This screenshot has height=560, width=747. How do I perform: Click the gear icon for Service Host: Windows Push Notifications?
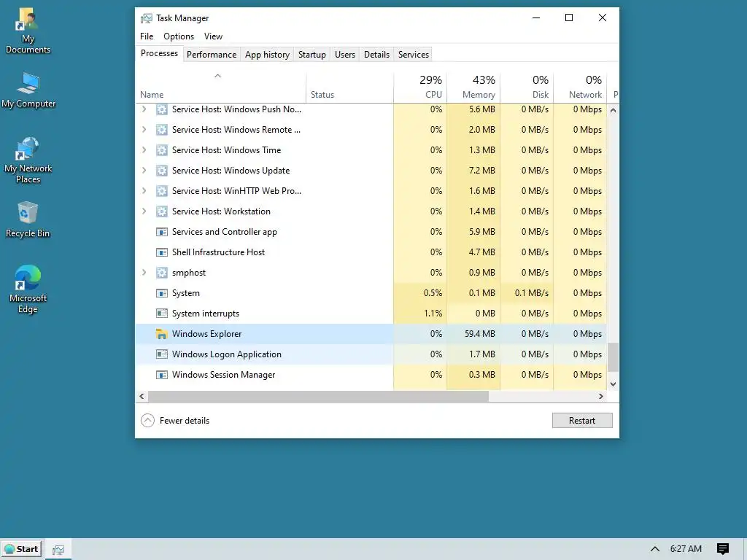(162, 109)
